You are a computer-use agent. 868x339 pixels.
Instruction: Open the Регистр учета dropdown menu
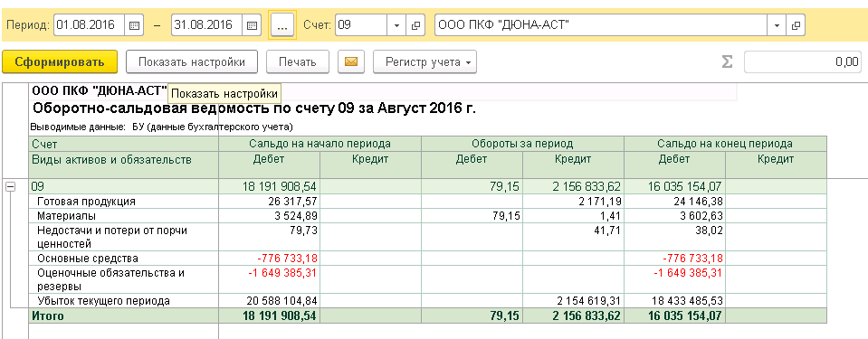click(x=424, y=62)
